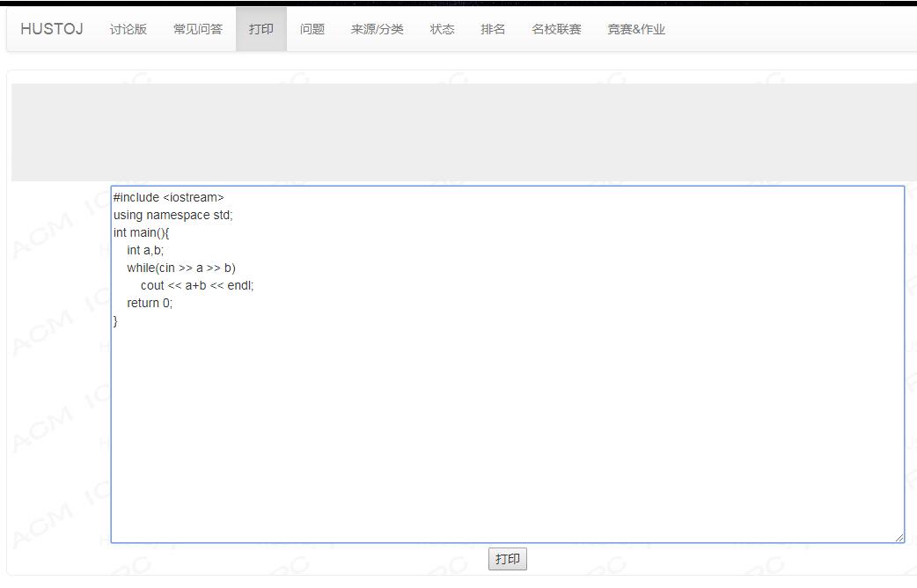Screen dimensions: 917x588
Task: Grab the textarea resize handle corner
Action: tap(899, 538)
